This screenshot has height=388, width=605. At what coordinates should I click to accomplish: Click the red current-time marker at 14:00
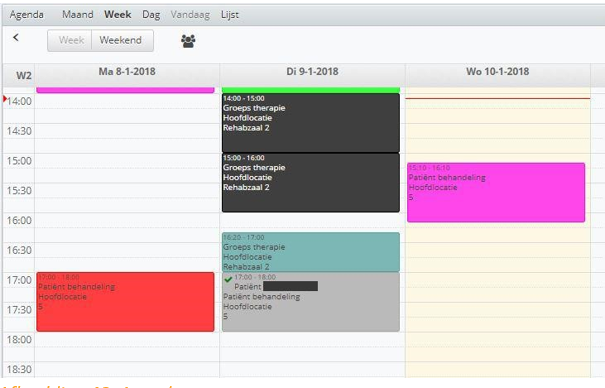click(5, 99)
